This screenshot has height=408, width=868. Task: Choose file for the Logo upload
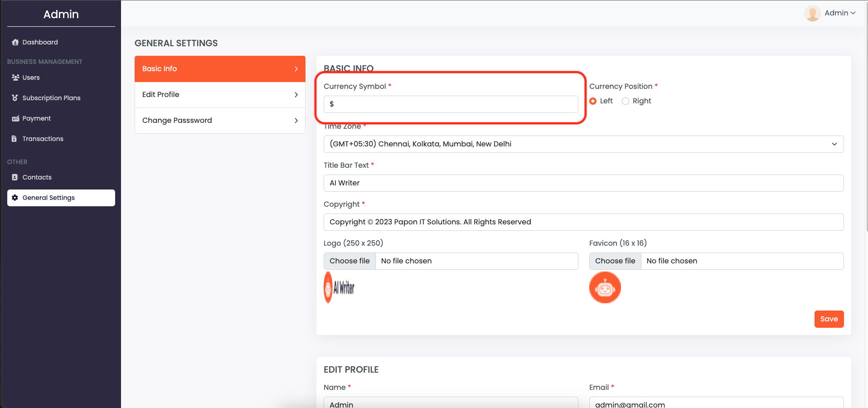[349, 261]
